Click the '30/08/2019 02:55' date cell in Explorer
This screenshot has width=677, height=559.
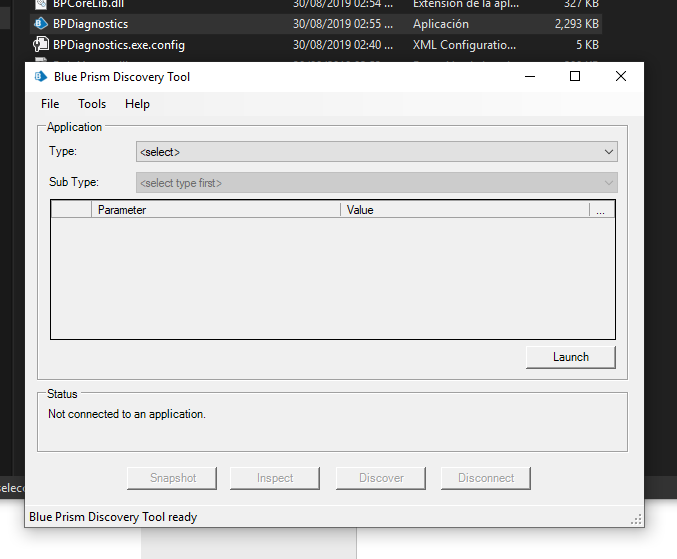coord(343,24)
